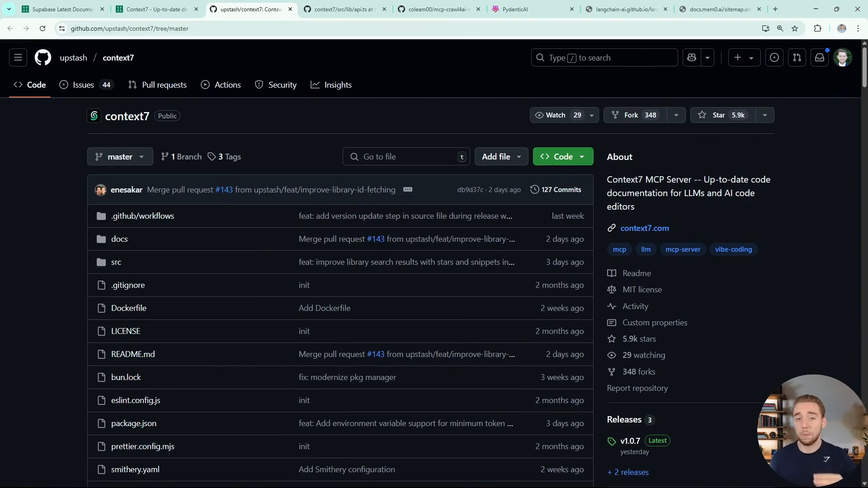Open the LICENSE file
The width and height of the screenshot is (868, 488).
(x=126, y=331)
